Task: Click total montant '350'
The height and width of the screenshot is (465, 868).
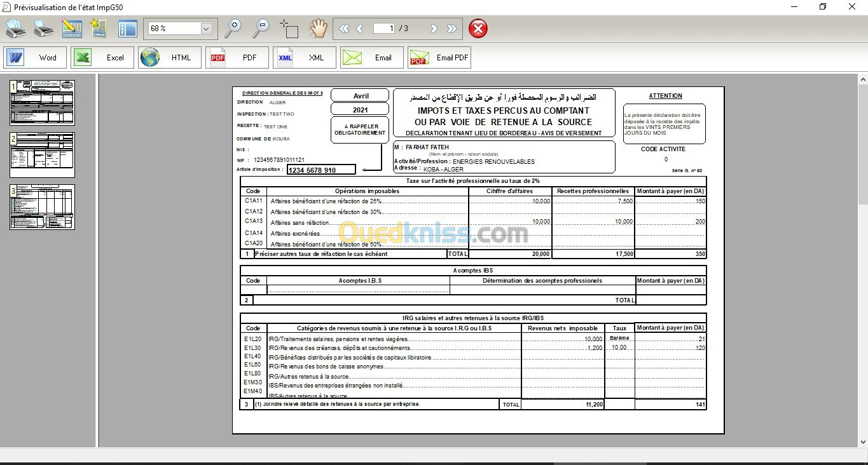Action: click(x=700, y=254)
